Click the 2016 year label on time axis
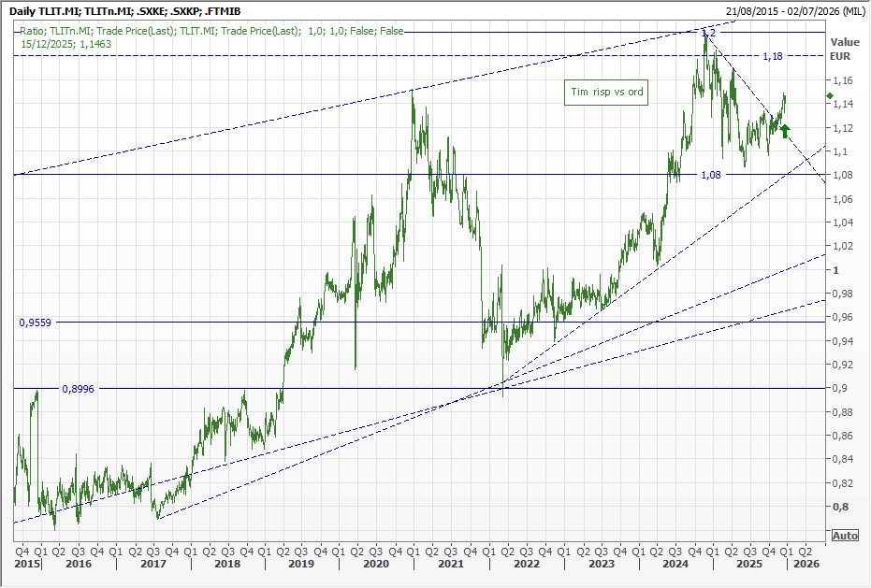Screen dimensions: 871x588 coord(78,565)
